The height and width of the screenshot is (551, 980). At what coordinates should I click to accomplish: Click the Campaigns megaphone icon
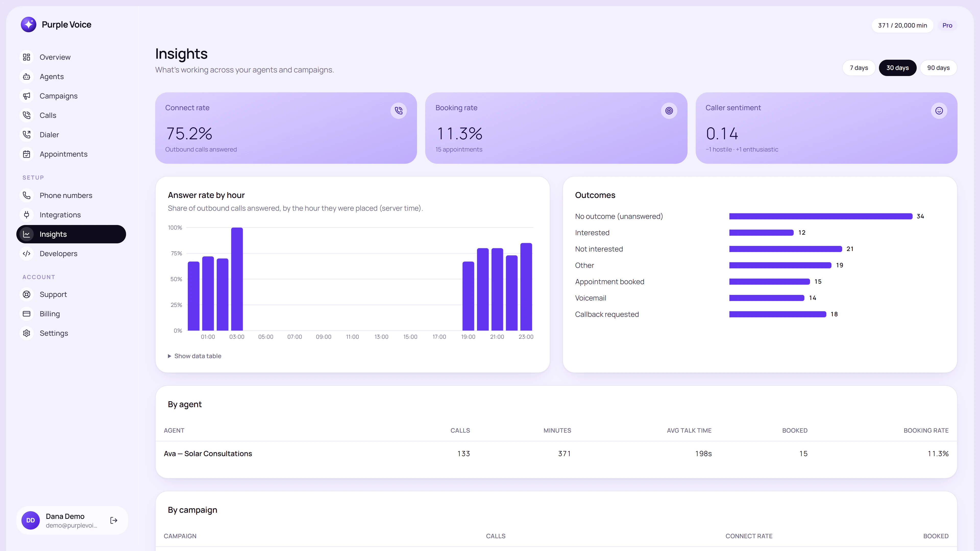coord(27,96)
